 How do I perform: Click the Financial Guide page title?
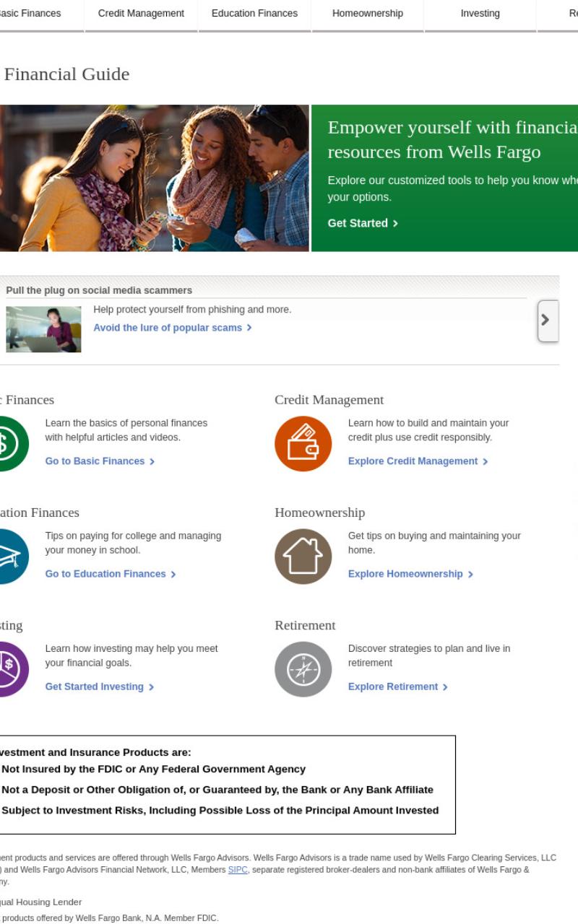point(66,74)
